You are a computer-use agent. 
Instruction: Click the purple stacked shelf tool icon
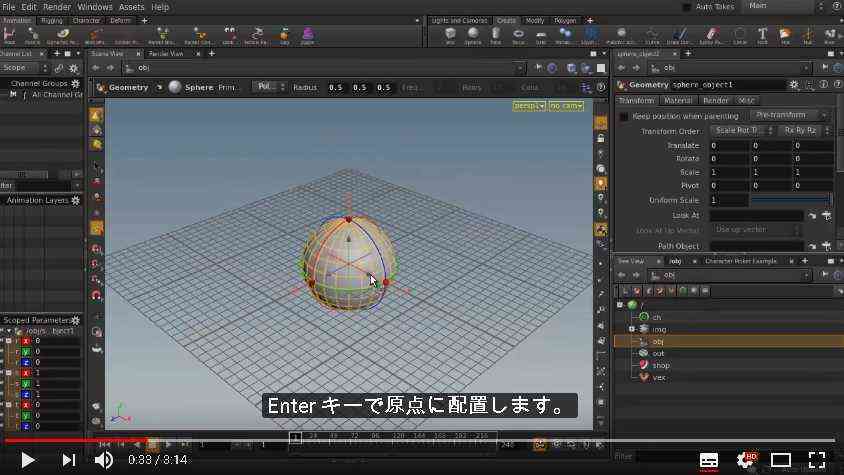tap(307, 36)
